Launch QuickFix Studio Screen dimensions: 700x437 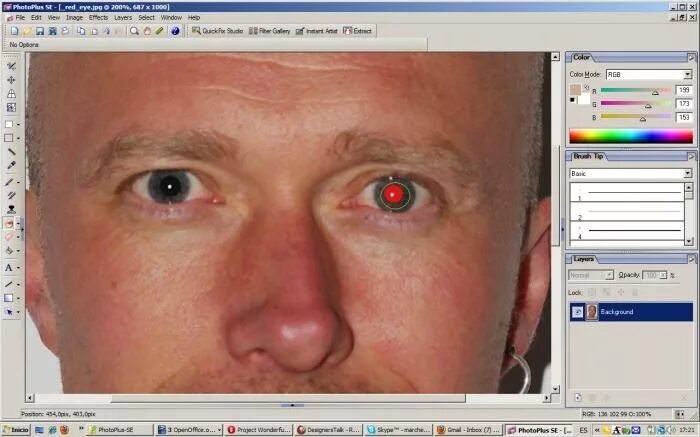pos(217,31)
